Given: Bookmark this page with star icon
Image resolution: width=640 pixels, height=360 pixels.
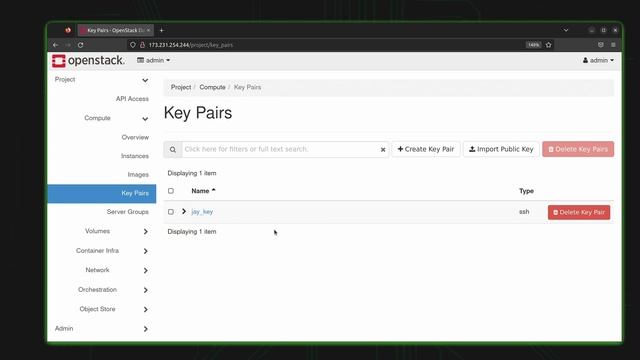Looking at the screenshot, I should [x=549, y=45].
